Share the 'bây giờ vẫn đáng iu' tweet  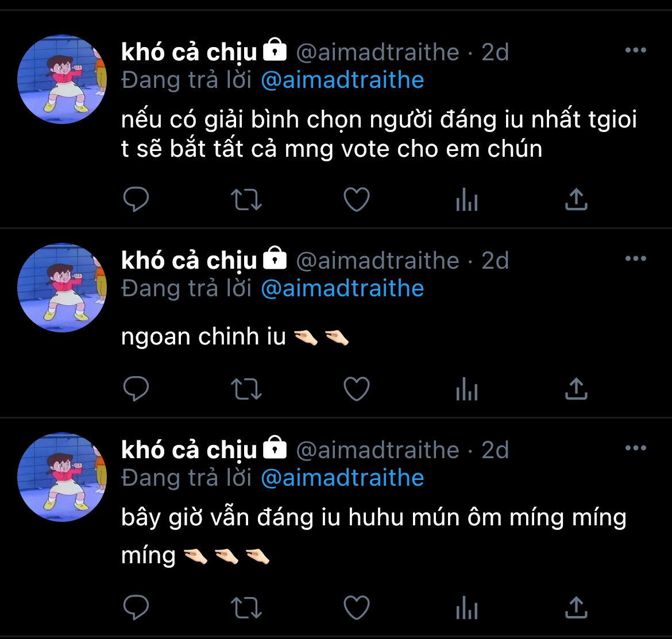pos(576,607)
